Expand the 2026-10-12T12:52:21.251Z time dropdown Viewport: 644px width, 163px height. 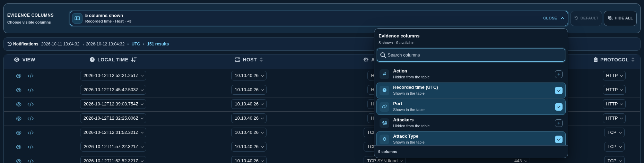click(113, 76)
